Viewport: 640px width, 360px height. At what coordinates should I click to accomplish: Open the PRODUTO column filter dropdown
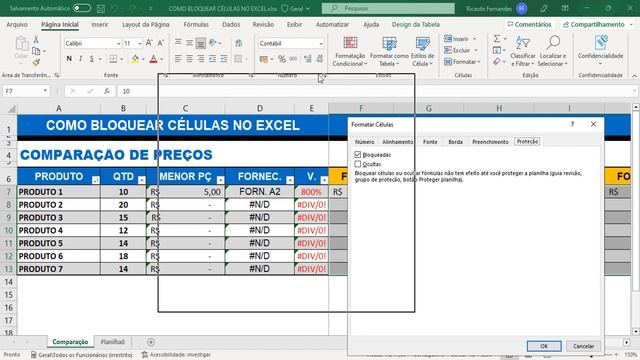(96, 180)
